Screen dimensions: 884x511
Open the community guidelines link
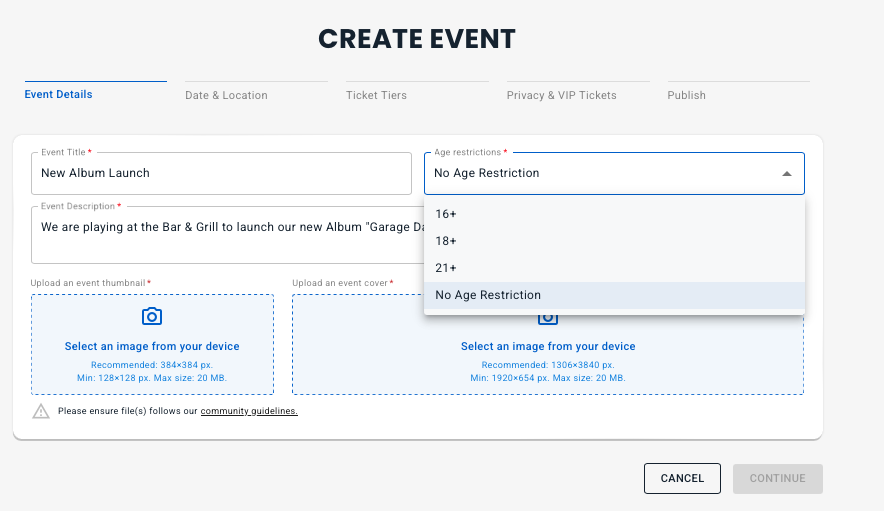(249, 411)
